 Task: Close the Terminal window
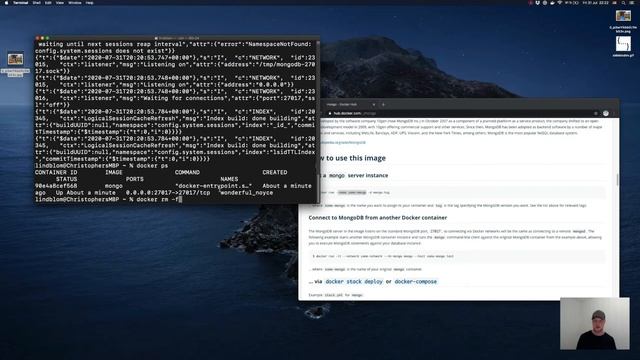point(38,38)
